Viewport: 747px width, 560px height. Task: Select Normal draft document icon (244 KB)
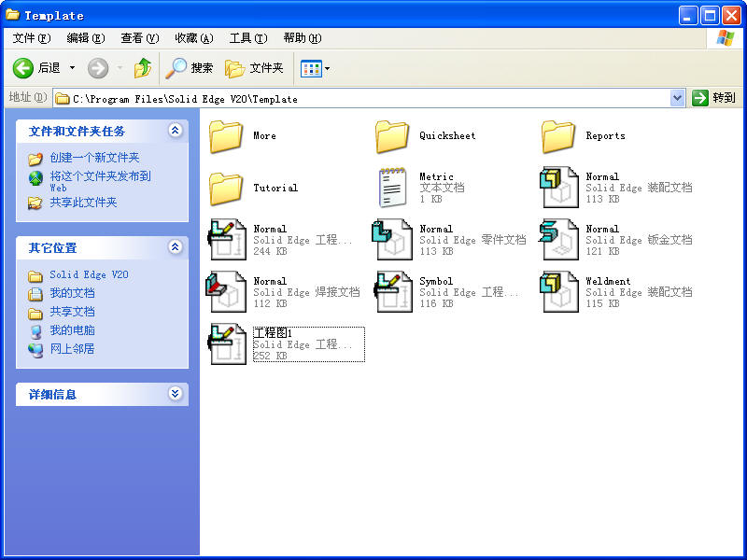(227, 240)
